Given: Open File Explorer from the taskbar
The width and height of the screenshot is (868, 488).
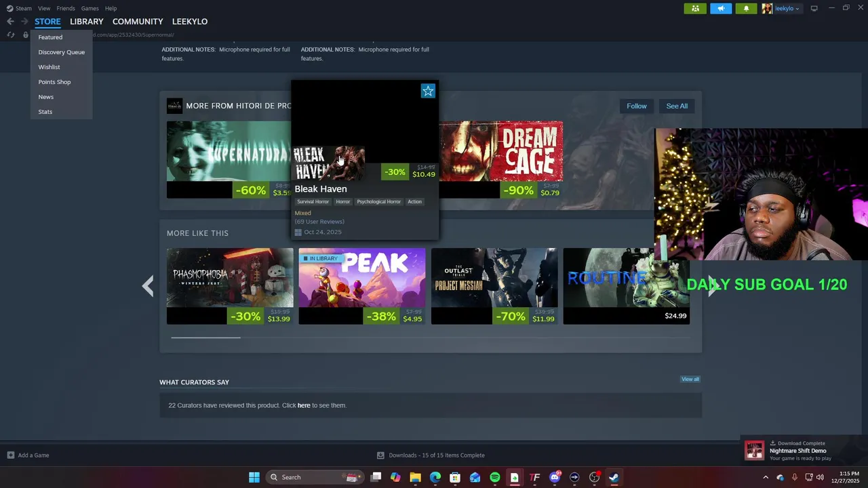Looking at the screenshot, I should tap(415, 477).
